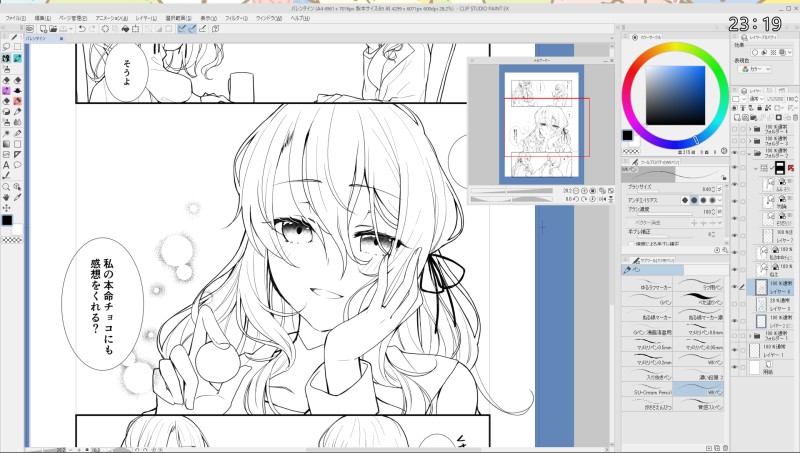Click the Delete Layer trash icon
Screen dimensions: 800x453
795,117
